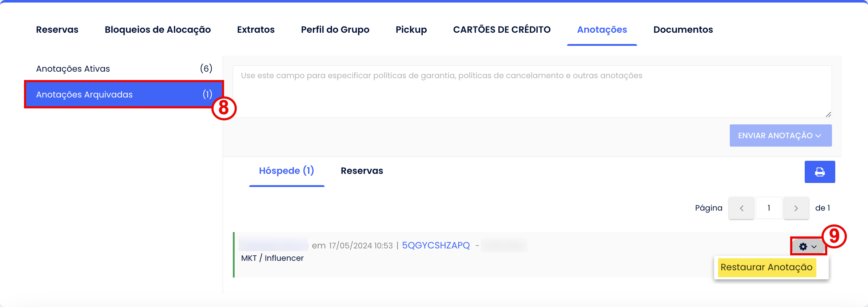Open the gear settings dropdown on note
The width and height of the screenshot is (868, 307).
point(808,247)
